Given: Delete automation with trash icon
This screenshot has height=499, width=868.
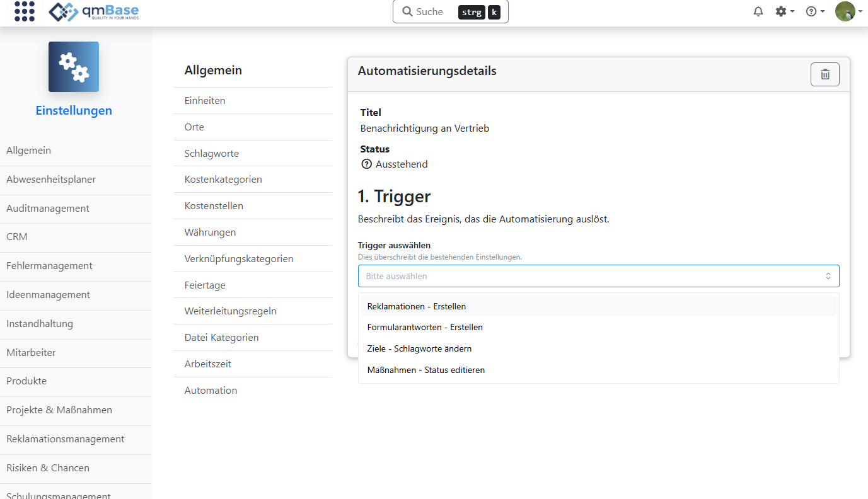Looking at the screenshot, I should [825, 74].
